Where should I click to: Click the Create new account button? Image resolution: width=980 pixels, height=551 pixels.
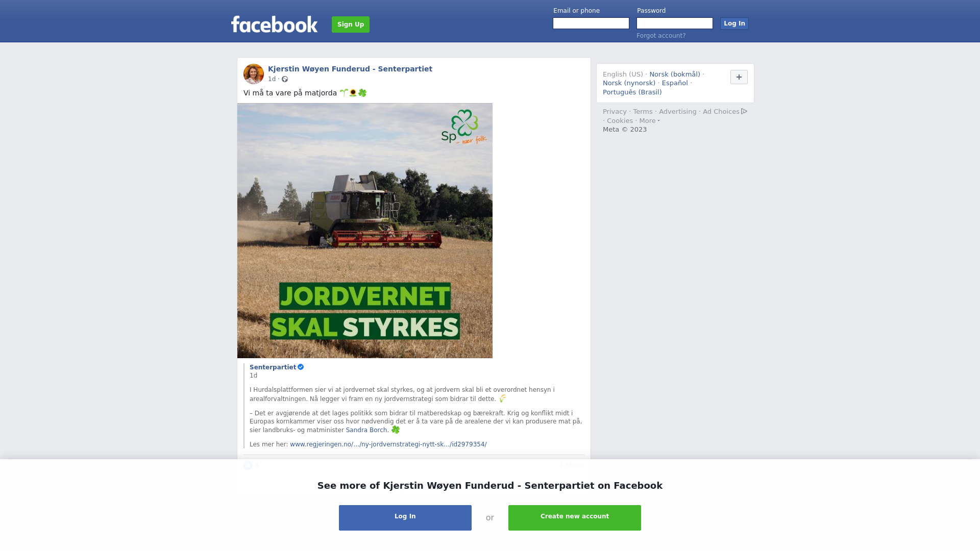[575, 518]
